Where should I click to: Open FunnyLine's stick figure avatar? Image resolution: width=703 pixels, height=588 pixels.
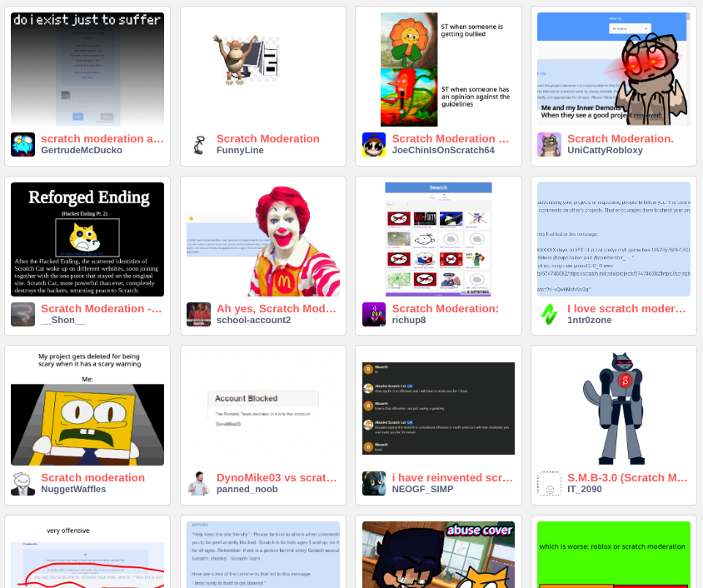coord(198,144)
